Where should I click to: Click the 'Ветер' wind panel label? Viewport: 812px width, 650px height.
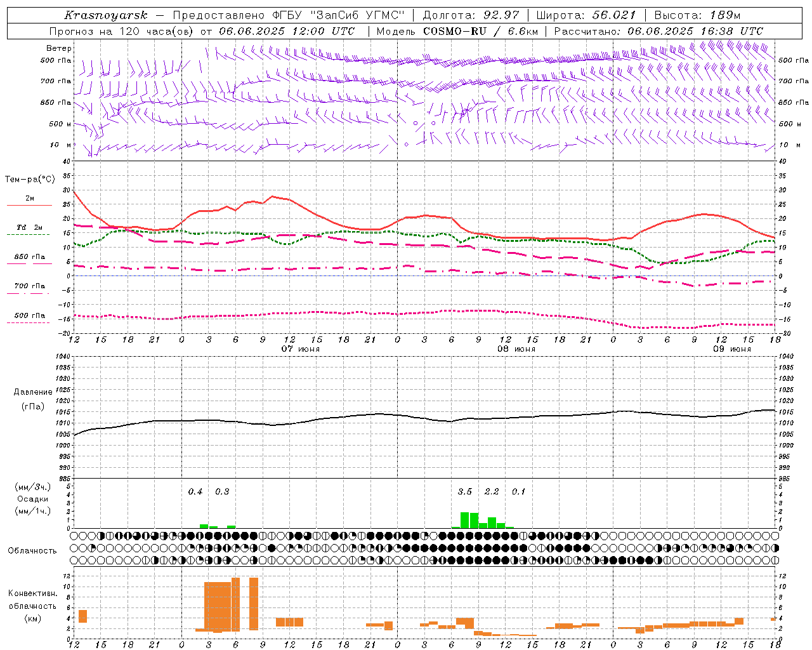59,48
